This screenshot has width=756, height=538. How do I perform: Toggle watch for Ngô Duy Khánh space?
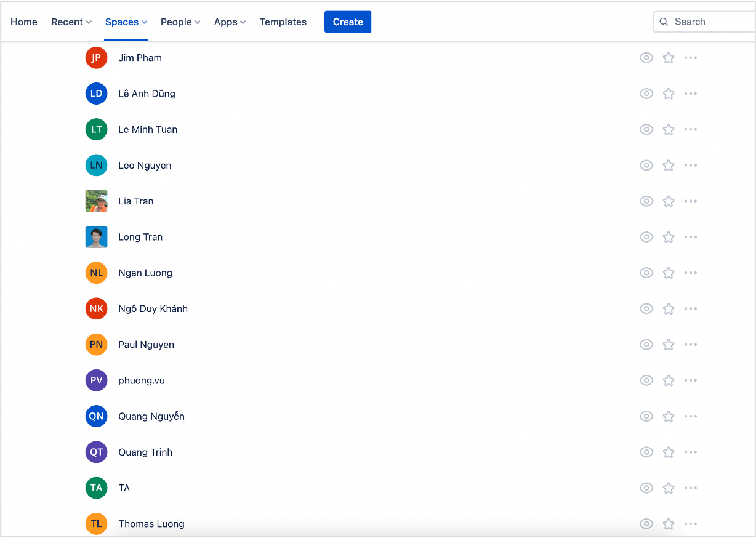click(x=646, y=309)
